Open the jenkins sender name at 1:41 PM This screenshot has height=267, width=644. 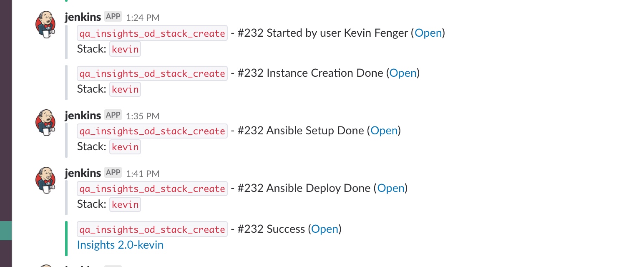[83, 174]
